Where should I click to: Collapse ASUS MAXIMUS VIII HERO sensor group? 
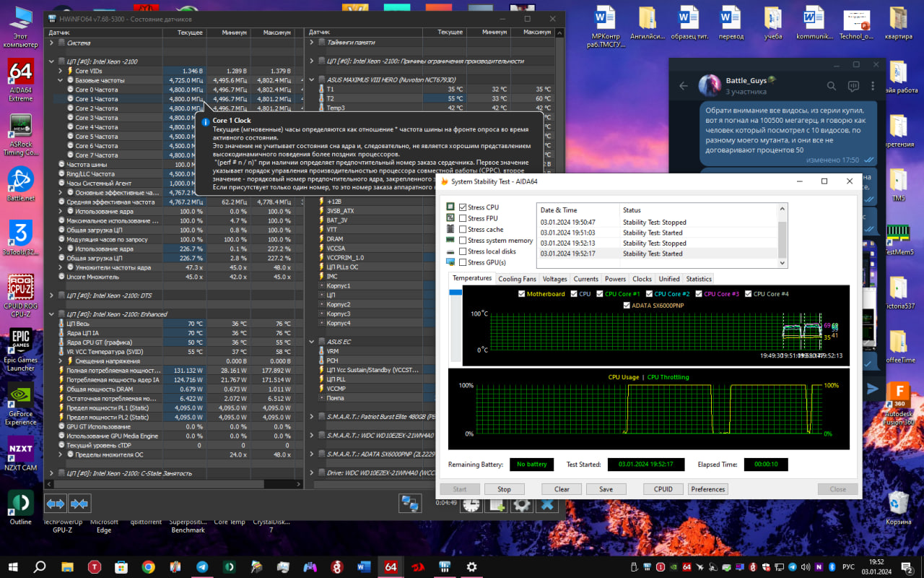312,79
